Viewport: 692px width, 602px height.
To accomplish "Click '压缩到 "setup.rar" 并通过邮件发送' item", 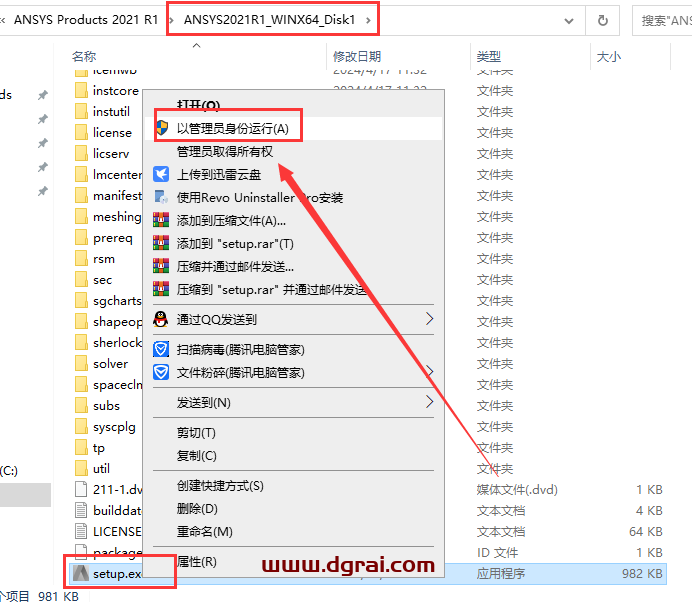I will (293, 290).
